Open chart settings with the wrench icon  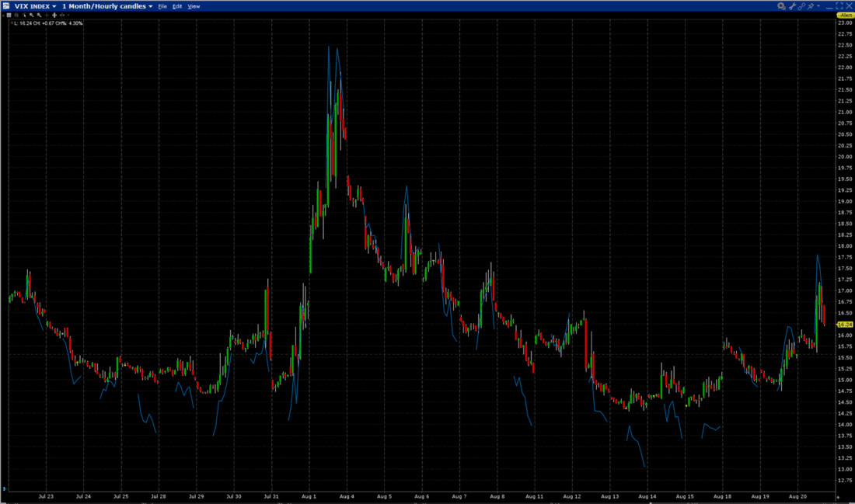[x=793, y=6]
